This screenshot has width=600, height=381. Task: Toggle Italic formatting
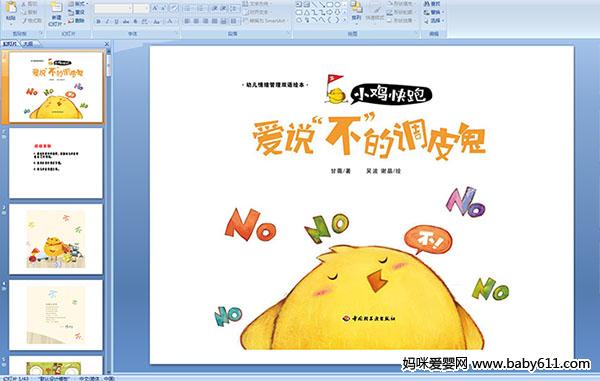pyautogui.click(x=108, y=22)
